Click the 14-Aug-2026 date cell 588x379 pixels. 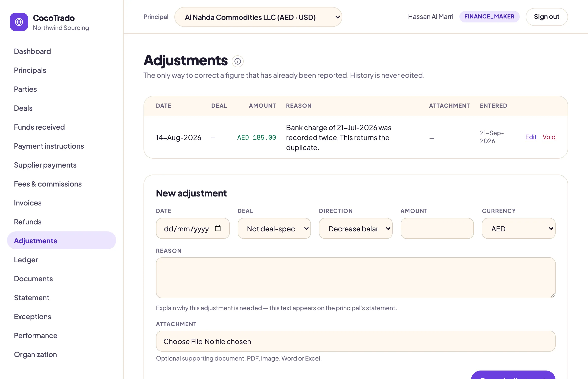click(178, 138)
